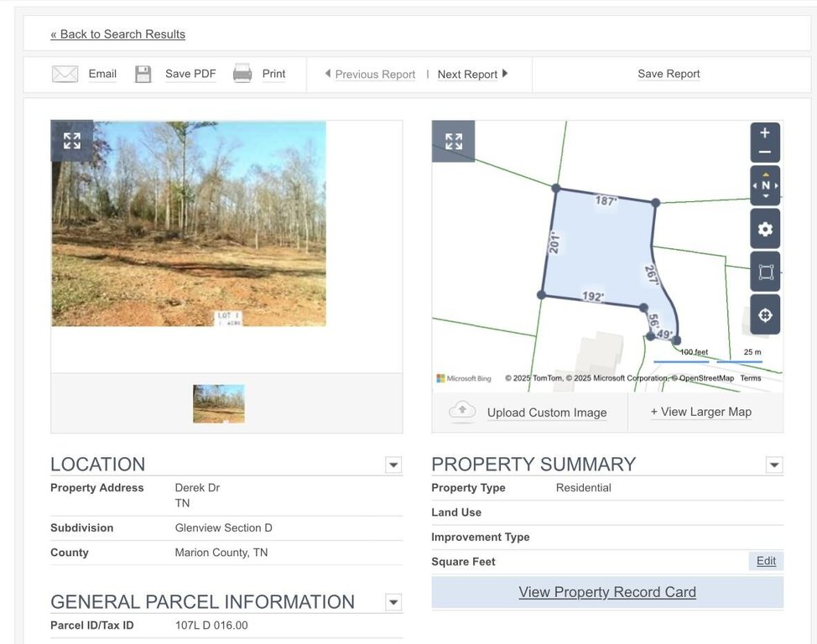Zoom out on the parcel map
The image size is (817, 644).
(764, 152)
